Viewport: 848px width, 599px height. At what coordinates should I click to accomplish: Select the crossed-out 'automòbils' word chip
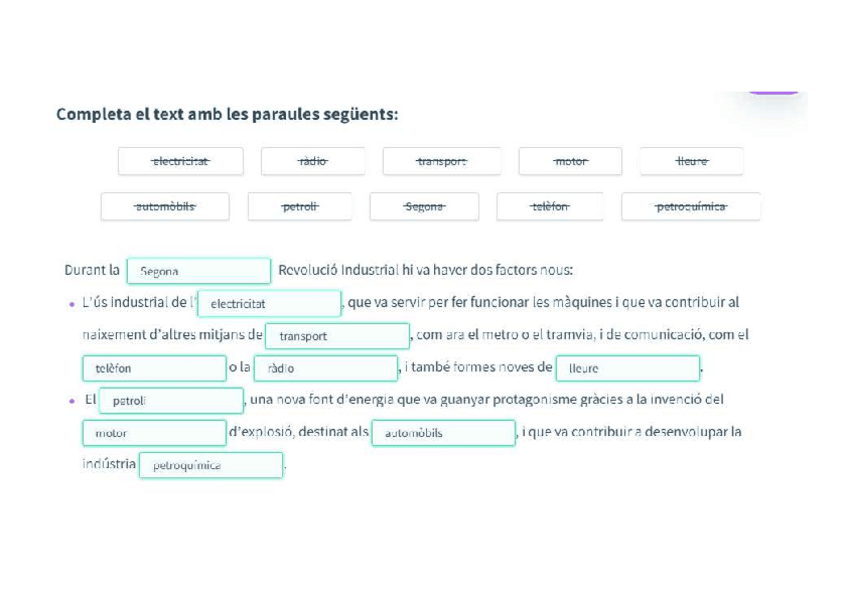tap(165, 207)
